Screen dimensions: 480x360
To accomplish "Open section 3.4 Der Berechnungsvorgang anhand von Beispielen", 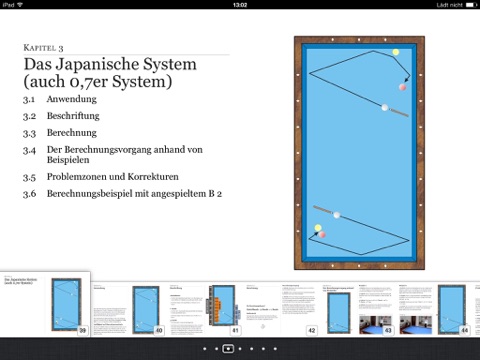I will click(113, 155).
